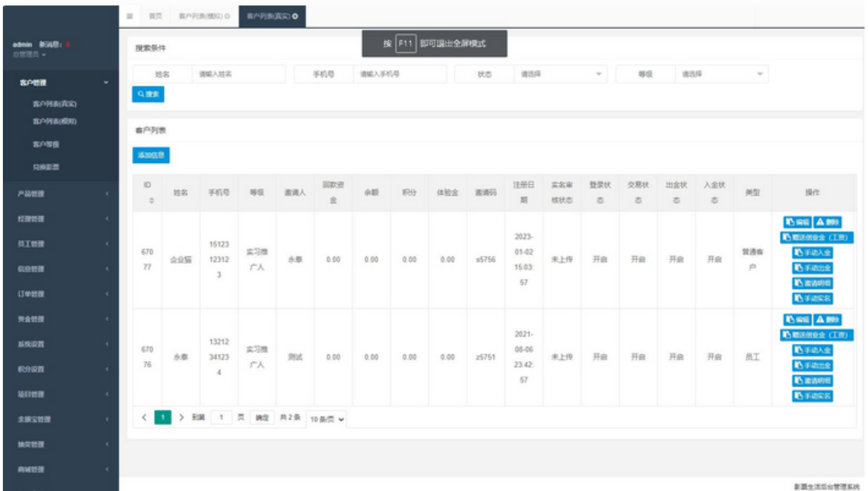The height and width of the screenshot is (491, 868).
Task: Open 客户等级 in the sidebar
Action: pyautogui.click(x=46, y=144)
